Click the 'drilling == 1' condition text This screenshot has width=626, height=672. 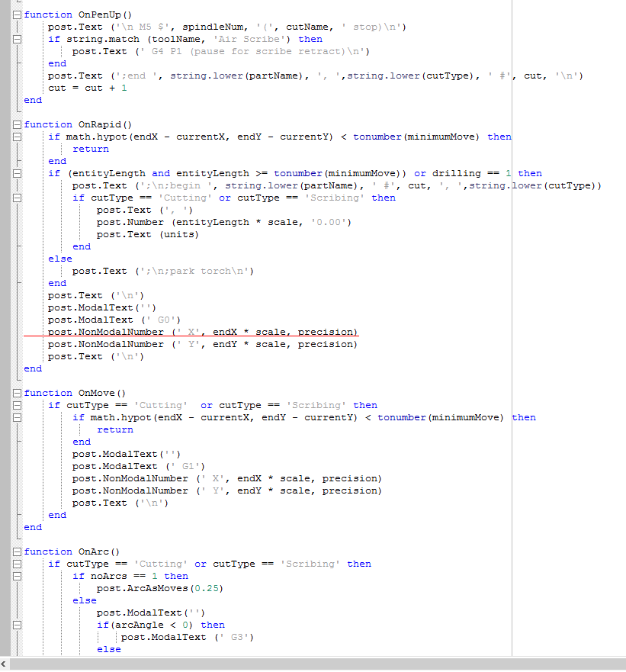pyautogui.click(x=472, y=174)
